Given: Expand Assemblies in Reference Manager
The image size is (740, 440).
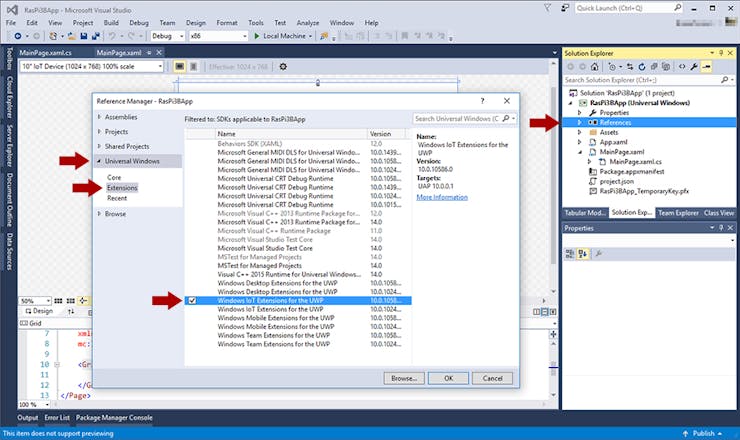Looking at the screenshot, I should click(99, 117).
